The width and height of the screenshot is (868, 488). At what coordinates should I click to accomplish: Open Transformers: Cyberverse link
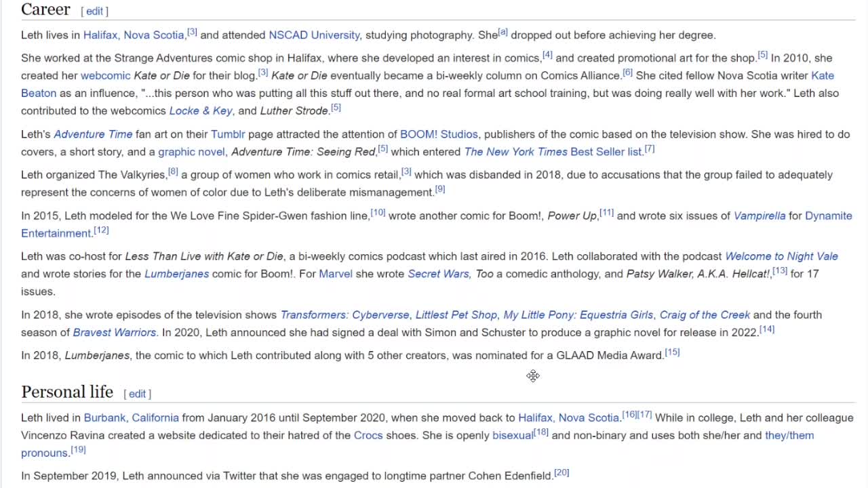pos(344,314)
